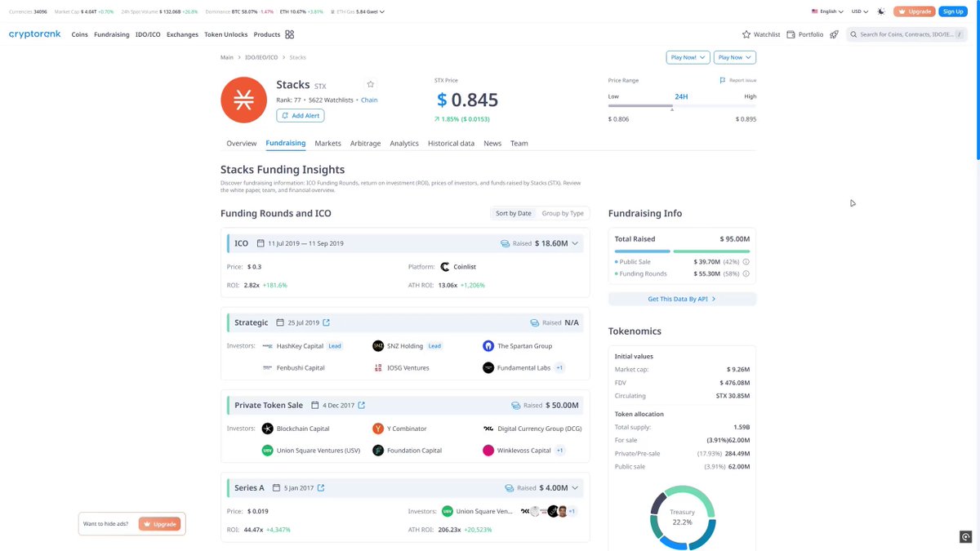
Task: Open the Play Now! dropdown button
Action: pos(688,57)
